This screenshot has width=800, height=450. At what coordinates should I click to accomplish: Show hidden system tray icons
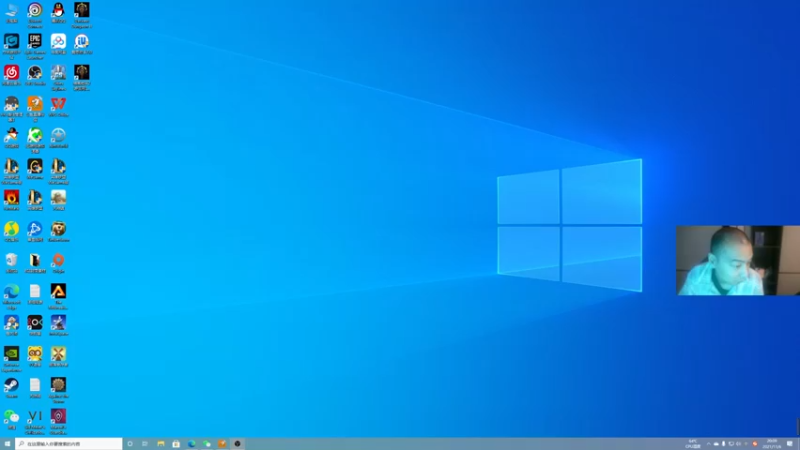pyautogui.click(x=708, y=444)
